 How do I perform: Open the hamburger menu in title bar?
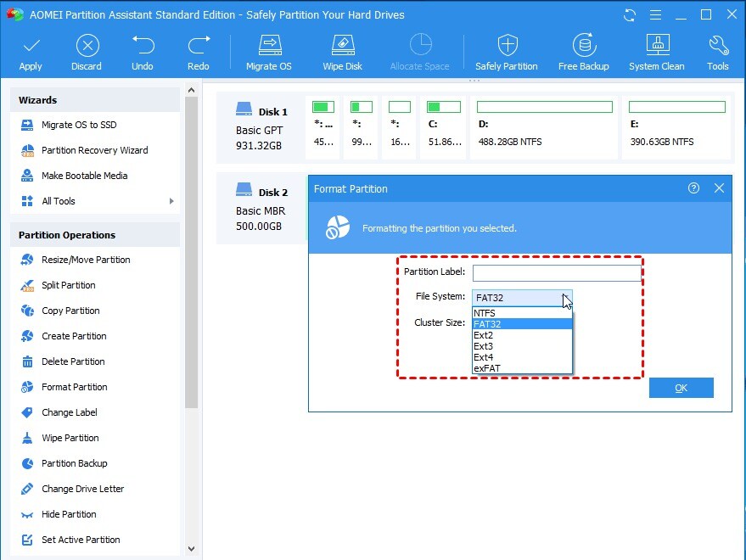654,14
